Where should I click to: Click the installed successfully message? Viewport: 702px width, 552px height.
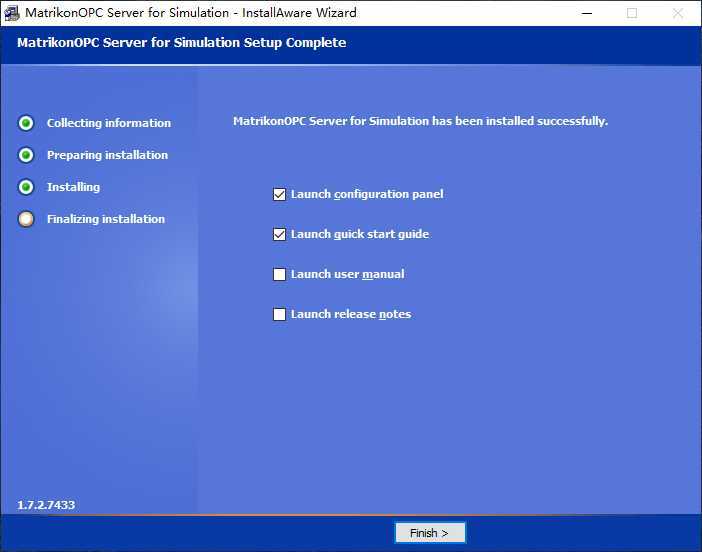tap(420, 121)
